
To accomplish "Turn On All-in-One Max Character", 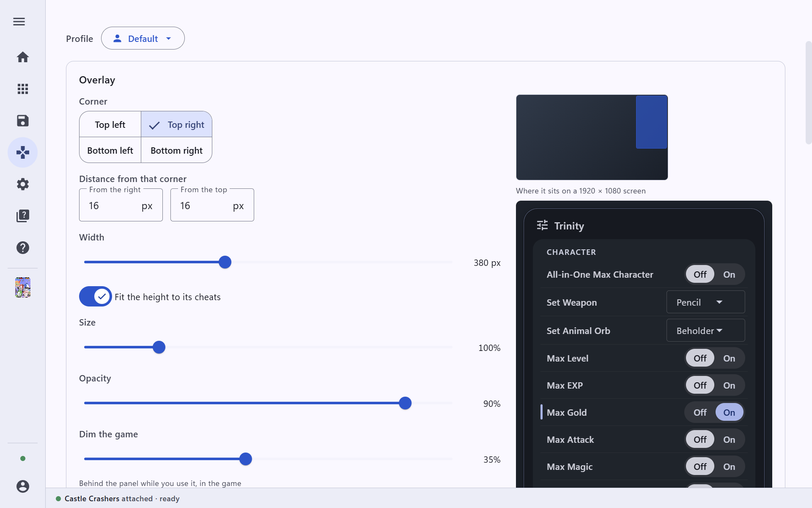I will (729, 274).
